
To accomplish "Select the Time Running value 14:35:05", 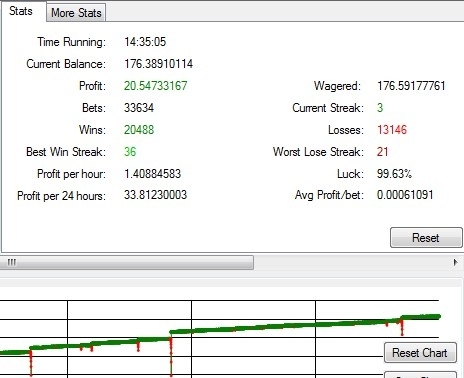I will (x=145, y=42).
